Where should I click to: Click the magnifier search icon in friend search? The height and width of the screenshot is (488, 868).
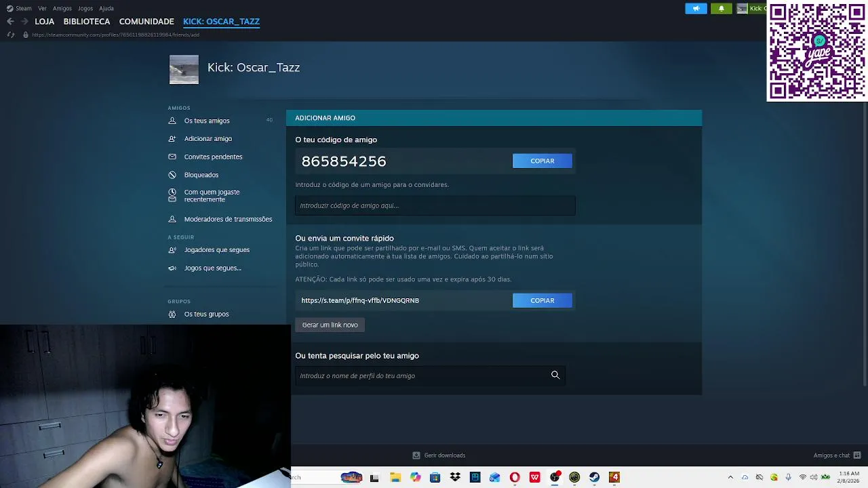click(555, 375)
